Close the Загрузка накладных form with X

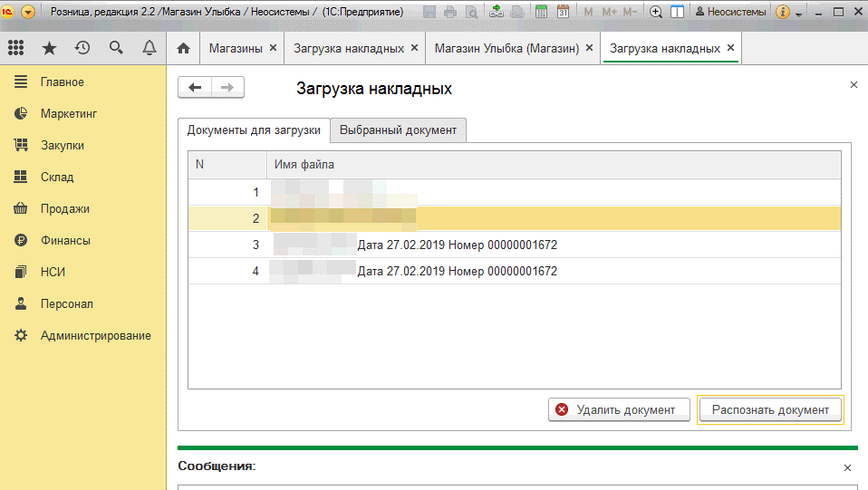click(x=854, y=85)
